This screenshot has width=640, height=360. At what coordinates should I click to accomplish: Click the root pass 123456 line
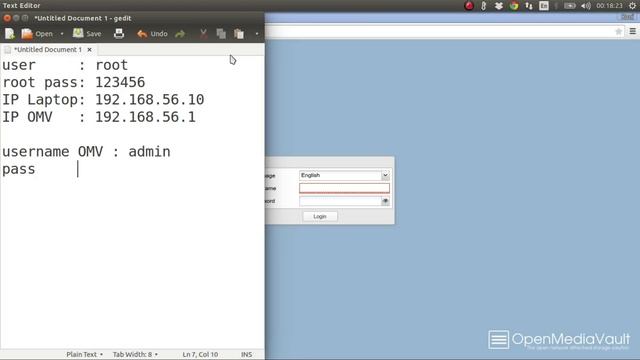click(73, 82)
